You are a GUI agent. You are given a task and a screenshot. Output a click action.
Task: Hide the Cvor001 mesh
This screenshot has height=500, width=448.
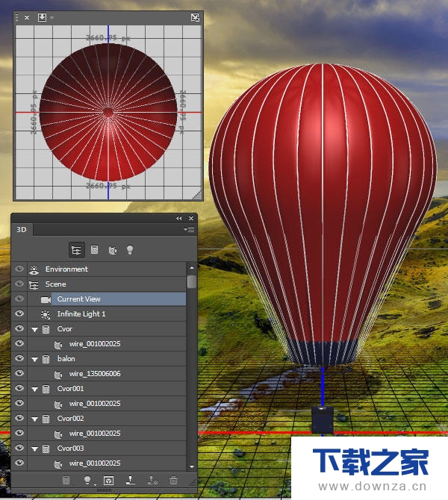tap(19, 388)
